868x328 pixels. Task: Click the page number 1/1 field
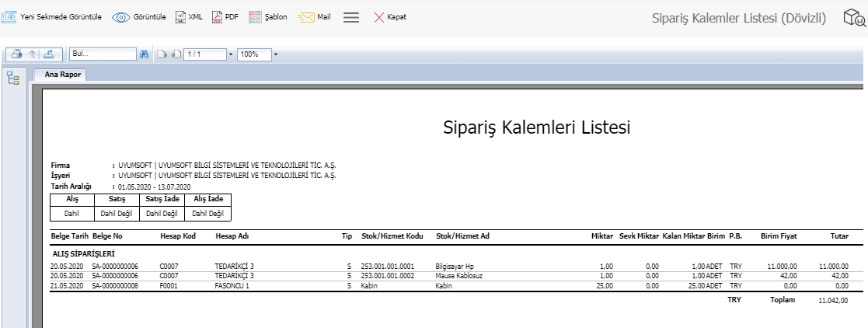(204, 54)
